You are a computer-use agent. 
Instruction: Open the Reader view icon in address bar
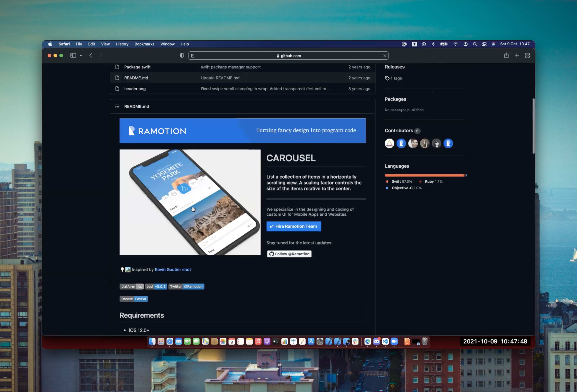[x=193, y=56]
